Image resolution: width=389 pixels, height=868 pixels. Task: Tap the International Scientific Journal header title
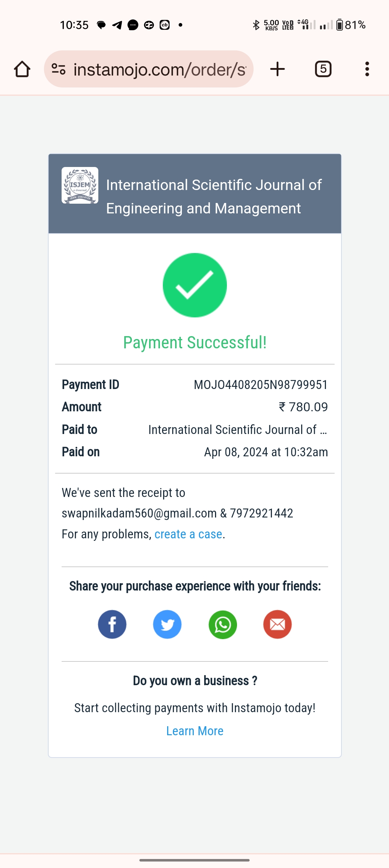click(x=214, y=196)
